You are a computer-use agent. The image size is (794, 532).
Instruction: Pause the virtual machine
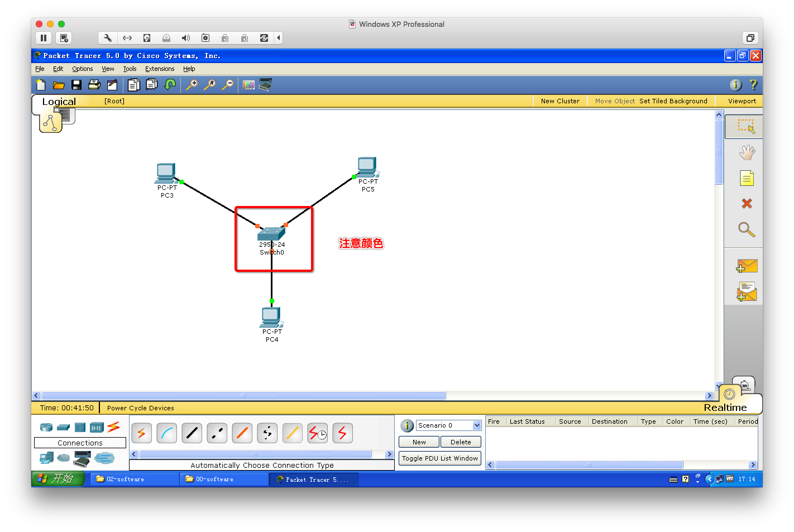pyautogui.click(x=44, y=38)
